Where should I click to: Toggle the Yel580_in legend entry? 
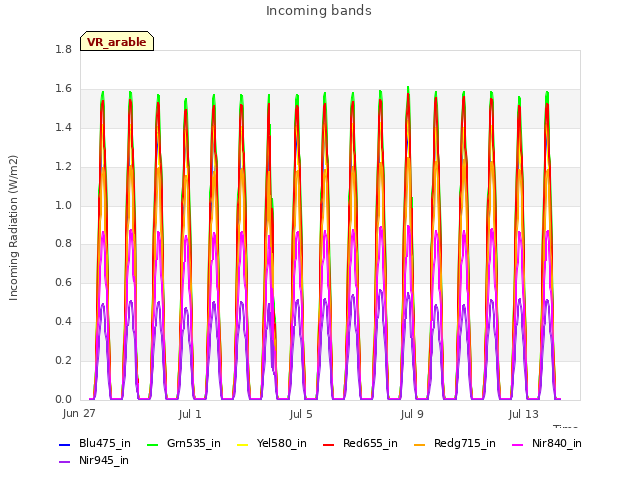[272, 444]
